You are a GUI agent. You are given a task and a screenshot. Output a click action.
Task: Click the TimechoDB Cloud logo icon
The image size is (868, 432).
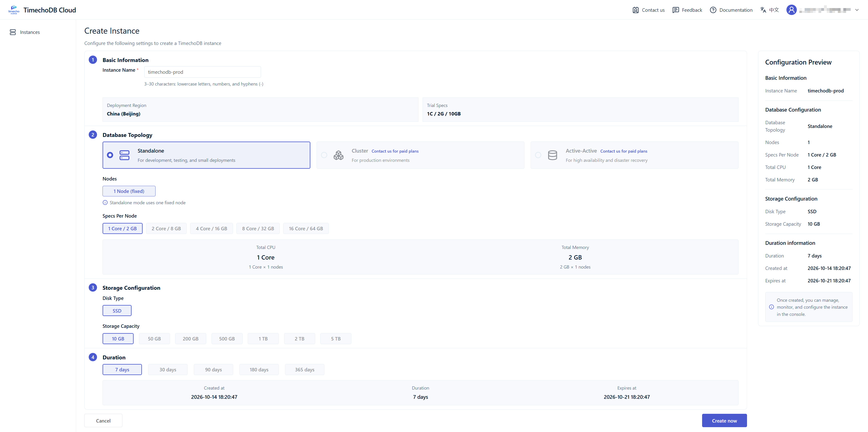[x=14, y=10]
